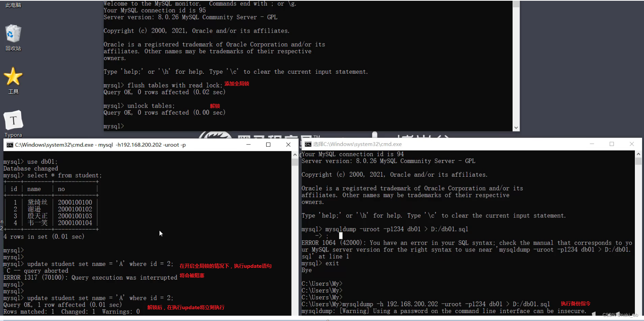The width and height of the screenshot is (644, 321).
Task: Click 'unlock tables;' command in top window
Action: click(151, 106)
